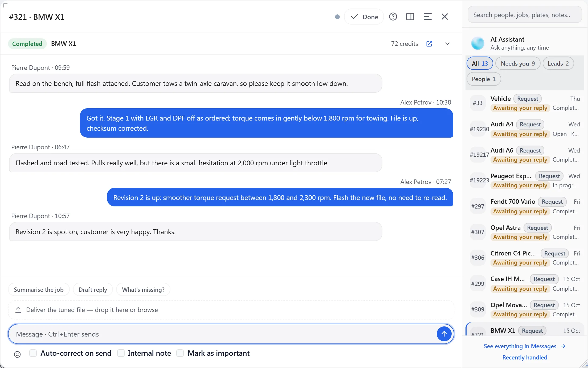Image resolution: width=588 pixels, height=368 pixels.
Task: Open the Fendt 700 Vario request
Action: pos(525,206)
